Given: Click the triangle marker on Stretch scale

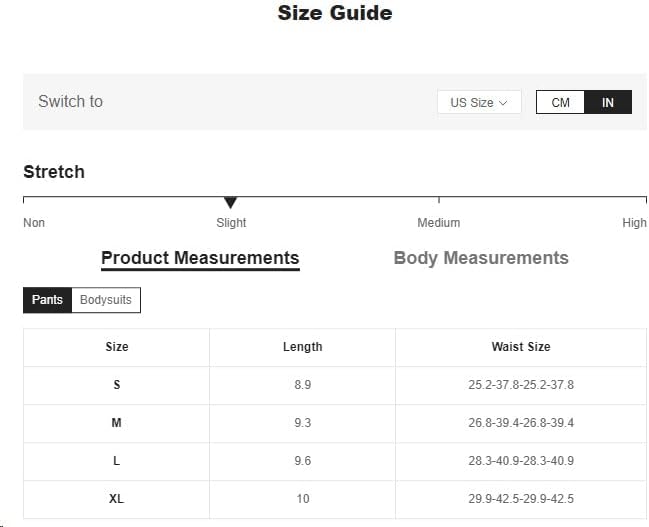Looking at the screenshot, I should 231,203.
